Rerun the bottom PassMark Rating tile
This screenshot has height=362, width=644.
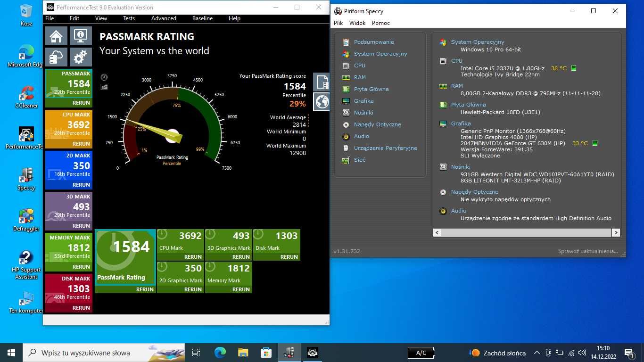[145, 289]
